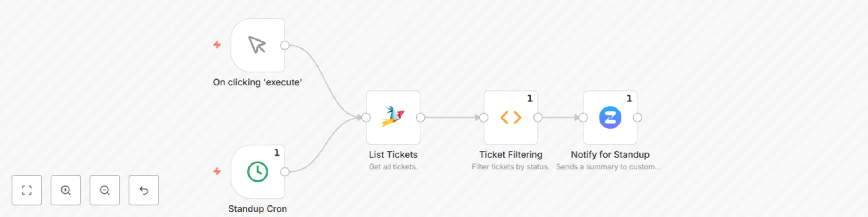Click the blue Z icon on Notify for Standup
Screen dimensions: 868x217
pyautogui.click(x=610, y=117)
